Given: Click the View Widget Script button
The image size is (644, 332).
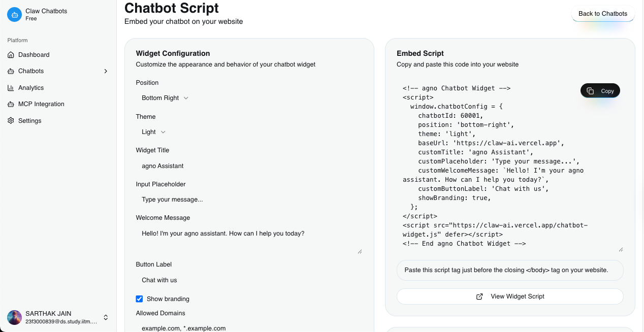Looking at the screenshot, I should point(510,296).
